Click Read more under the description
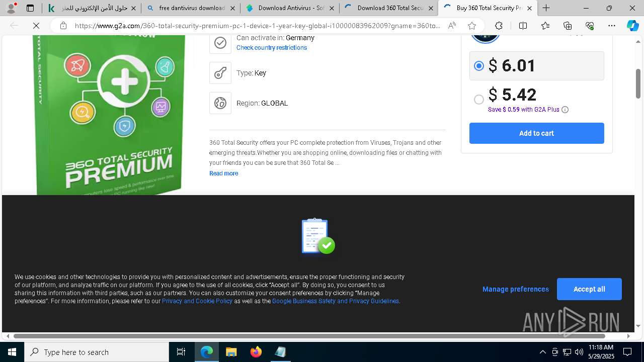644x362 pixels. coord(223,173)
